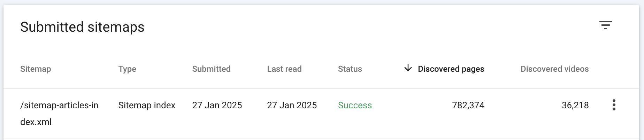Click the Discovered pages header label
The width and height of the screenshot is (644, 140).
451,69
